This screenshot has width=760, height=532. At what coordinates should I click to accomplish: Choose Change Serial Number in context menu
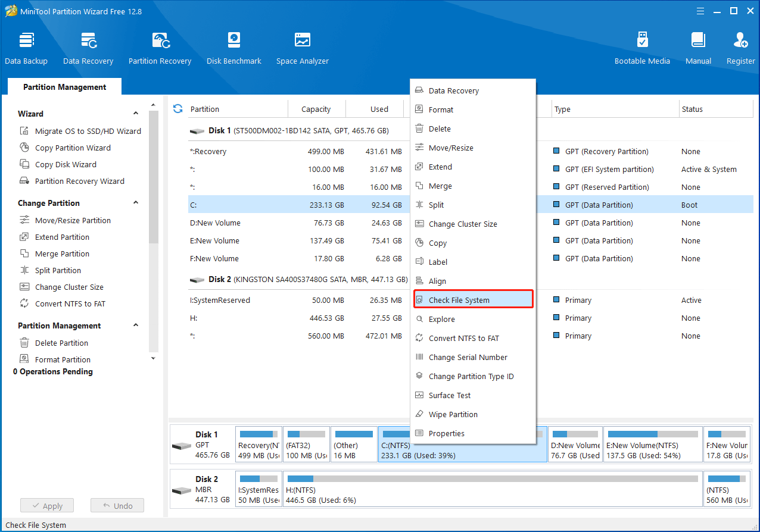[473, 357]
